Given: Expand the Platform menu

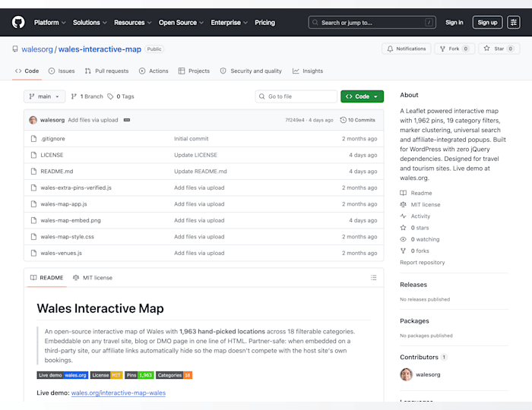Looking at the screenshot, I should [49, 22].
